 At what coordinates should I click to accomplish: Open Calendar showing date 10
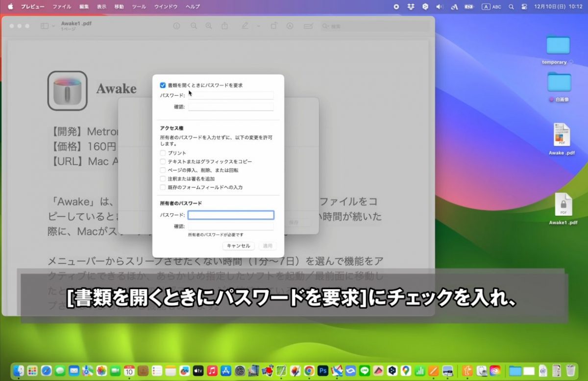pos(129,371)
